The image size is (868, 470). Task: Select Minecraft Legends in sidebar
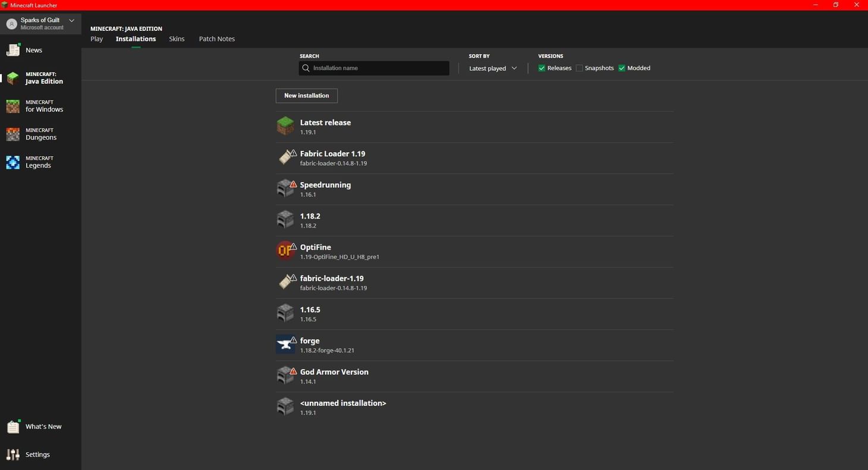(39, 162)
